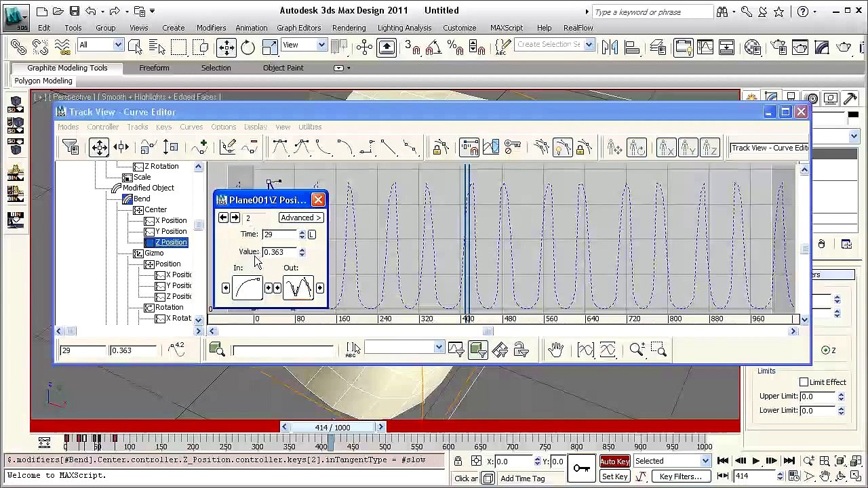Click the Angle Snap toggle icon
This screenshot has height=488, width=868.
[x=434, y=47]
